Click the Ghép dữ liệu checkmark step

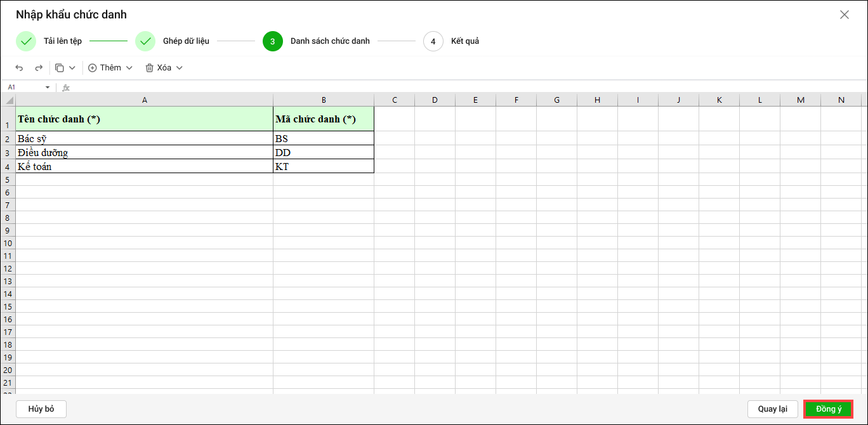pyautogui.click(x=145, y=41)
